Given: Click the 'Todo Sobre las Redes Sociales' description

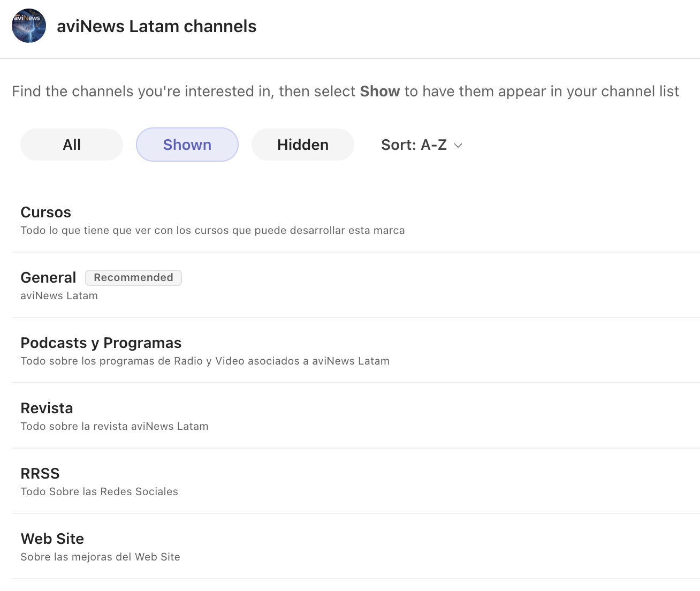Looking at the screenshot, I should (x=100, y=492).
